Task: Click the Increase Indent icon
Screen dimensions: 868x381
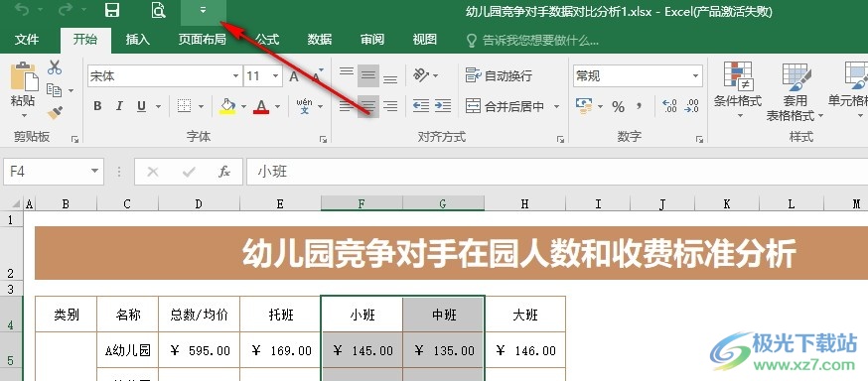Action: pos(442,105)
